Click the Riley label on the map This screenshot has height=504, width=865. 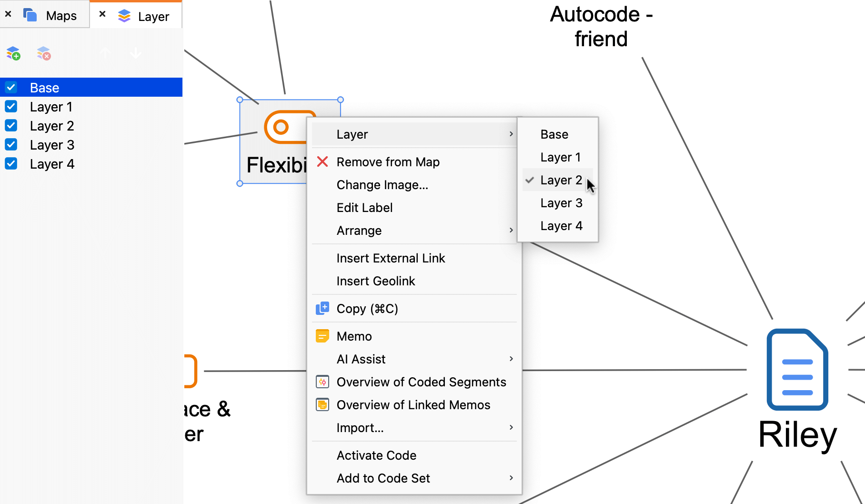[x=797, y=435]
